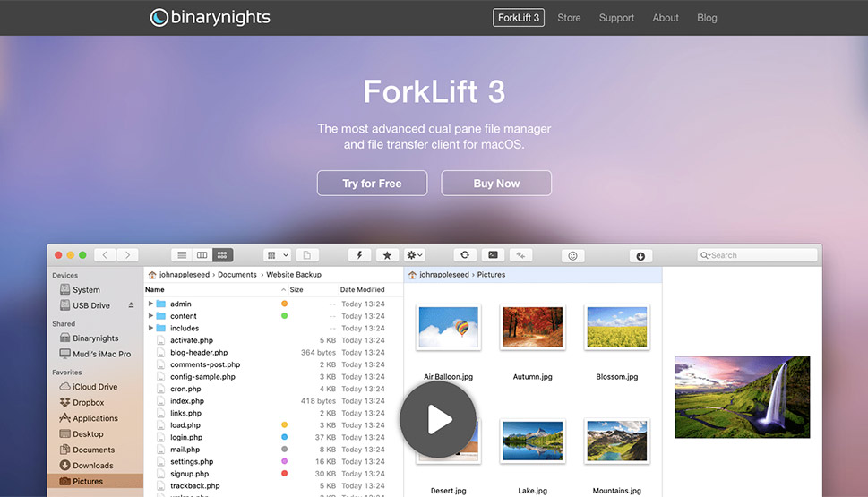Click the sync circular arrows icon

point(465,254)
